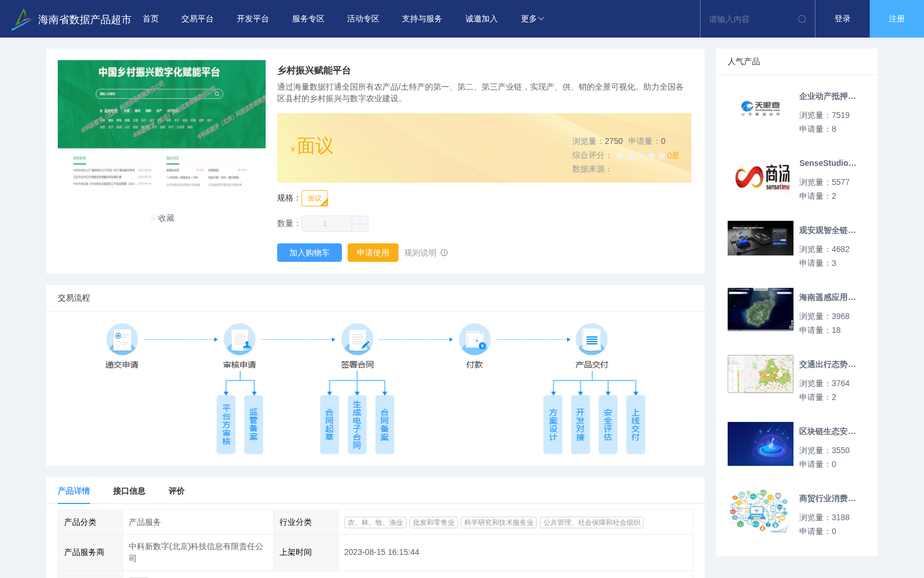Click the 审核申请 step icon
The image size is (924, 578).
(x=240, y=339)
